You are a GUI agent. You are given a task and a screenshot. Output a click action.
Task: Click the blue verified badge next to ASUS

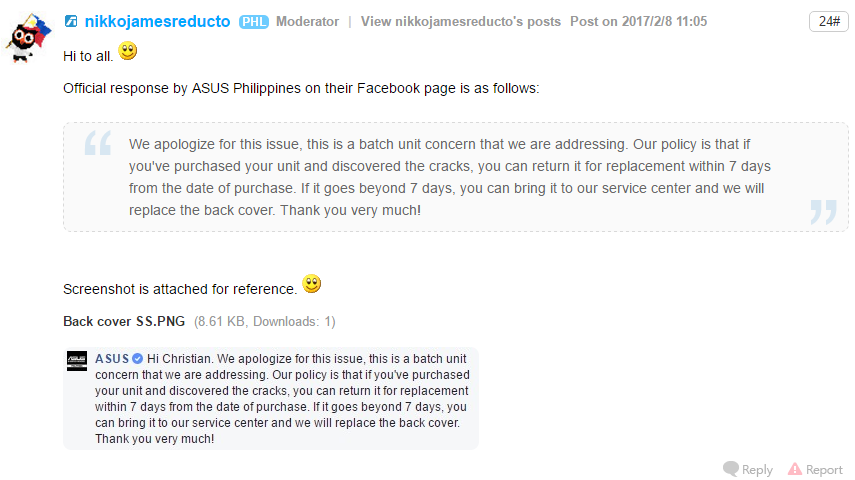click(138, 358)
